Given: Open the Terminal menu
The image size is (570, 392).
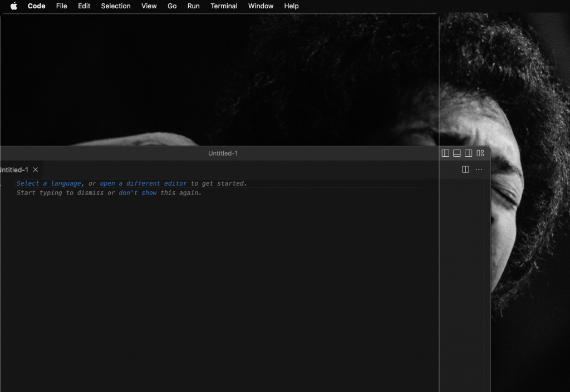Looking at the screenshot, I should 224,6.
